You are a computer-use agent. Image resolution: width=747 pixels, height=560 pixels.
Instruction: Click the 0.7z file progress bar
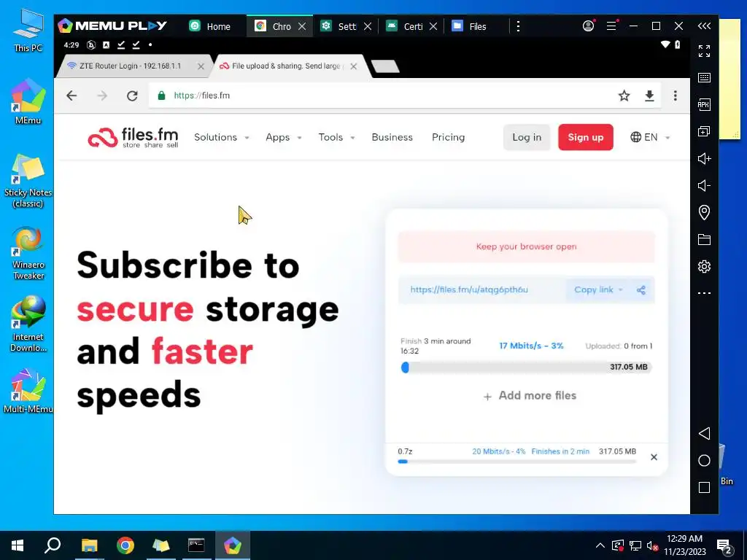tap(517, 462)
